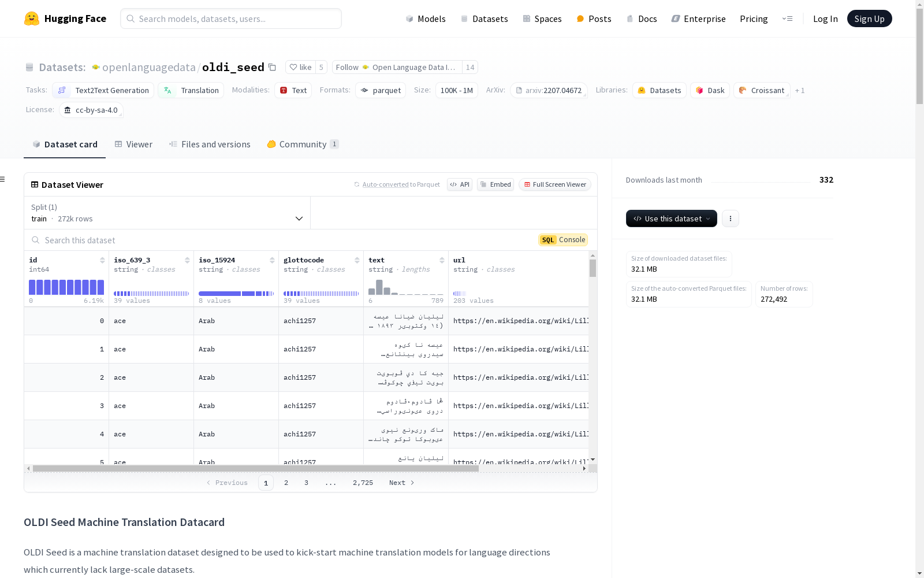Open the Text2Text Generation task tag
This screenshot has width=924, height=578.
[x=103, y=90]
